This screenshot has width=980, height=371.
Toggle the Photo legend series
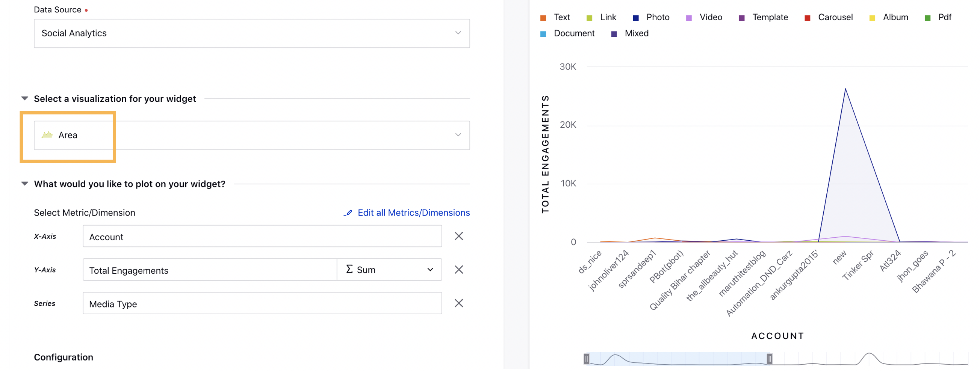[651, 18]
